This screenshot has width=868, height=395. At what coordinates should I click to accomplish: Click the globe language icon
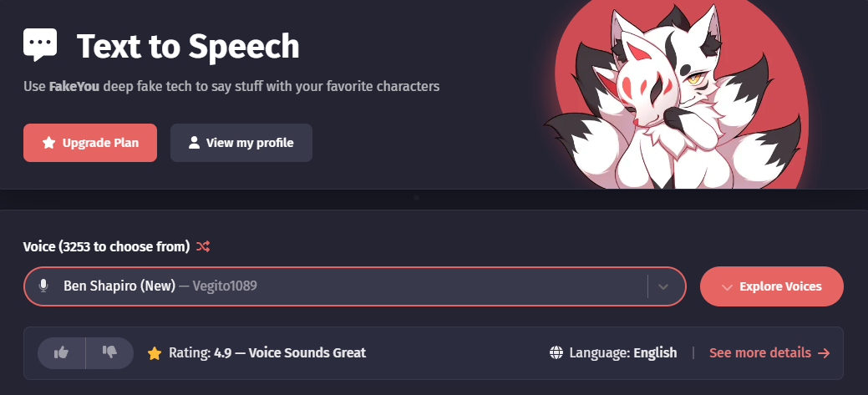pyautogui.click(x=556, y=353)
